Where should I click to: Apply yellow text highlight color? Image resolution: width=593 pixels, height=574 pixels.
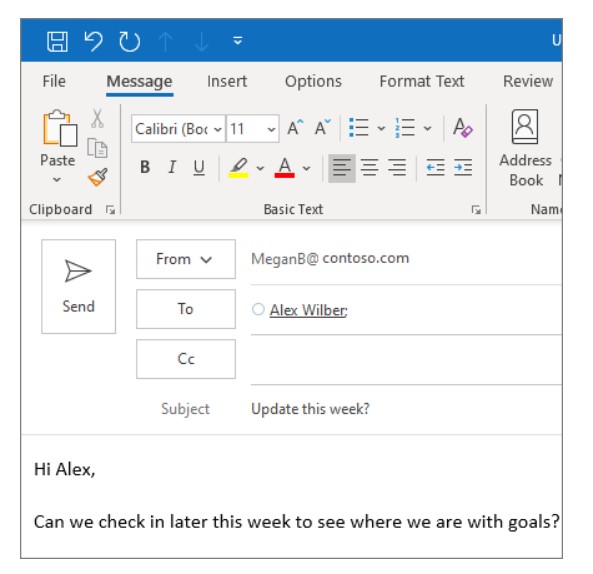pyautogui.click(x=238, y=167)
